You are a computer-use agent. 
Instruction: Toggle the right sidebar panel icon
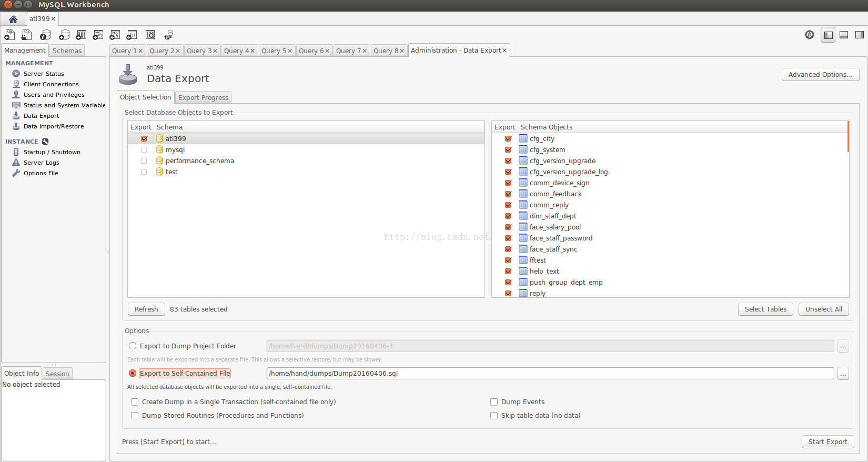[860, 35]
